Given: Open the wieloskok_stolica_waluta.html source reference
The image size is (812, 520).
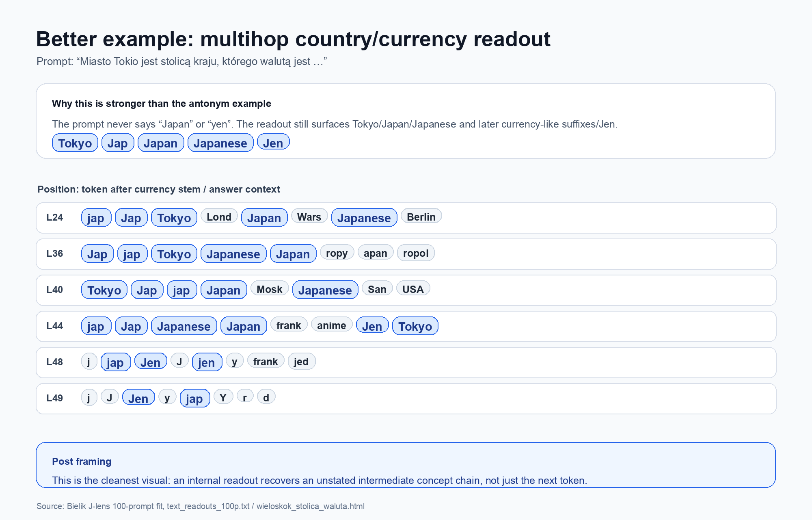Looking at the screenshot, I should [x=311, y=506].
